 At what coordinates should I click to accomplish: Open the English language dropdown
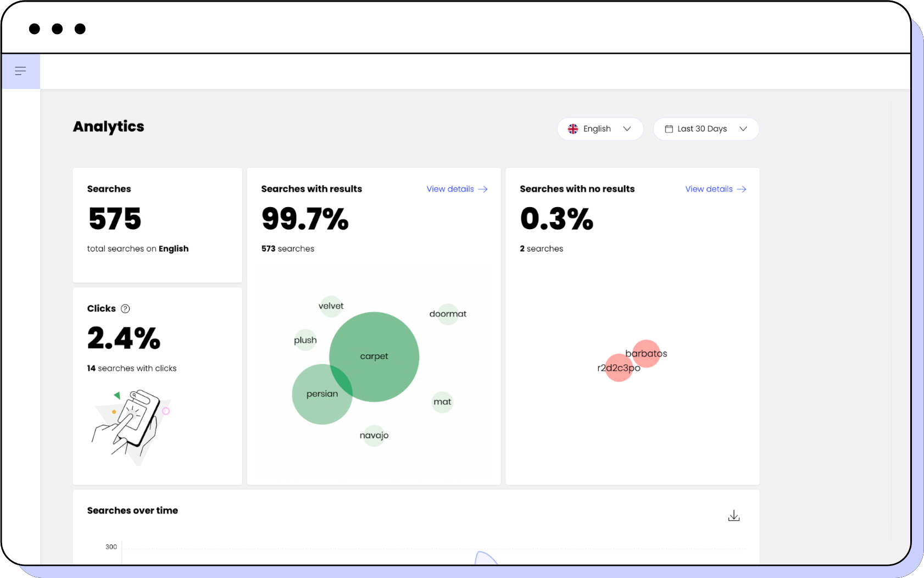[600, 129]
